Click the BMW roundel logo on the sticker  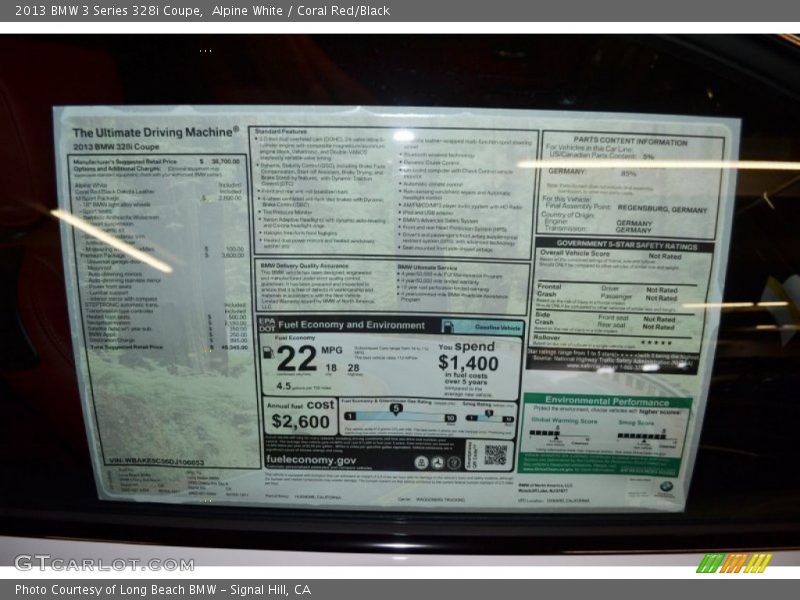click(666, 487)
